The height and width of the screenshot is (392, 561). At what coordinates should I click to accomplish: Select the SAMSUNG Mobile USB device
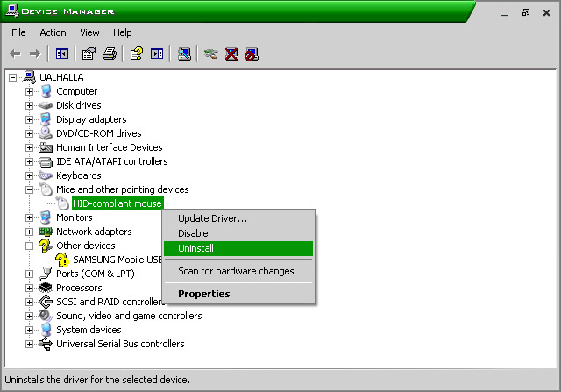pos(117,260)
